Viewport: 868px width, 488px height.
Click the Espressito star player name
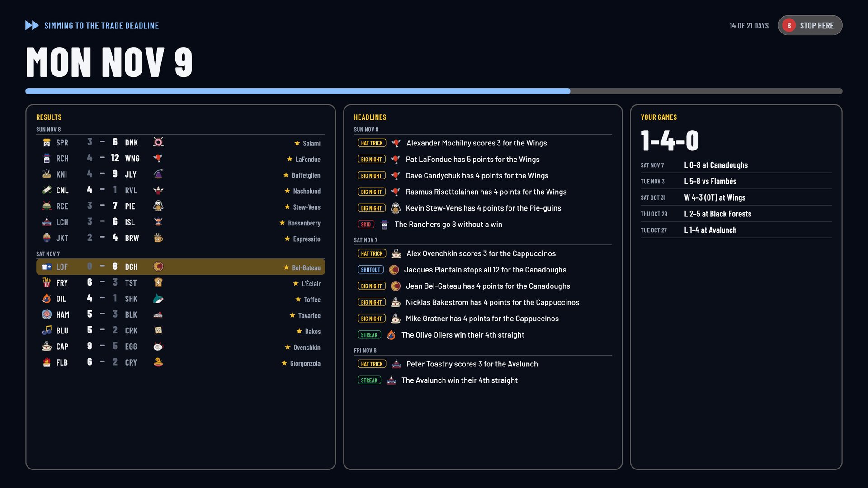tap(307, 239)
